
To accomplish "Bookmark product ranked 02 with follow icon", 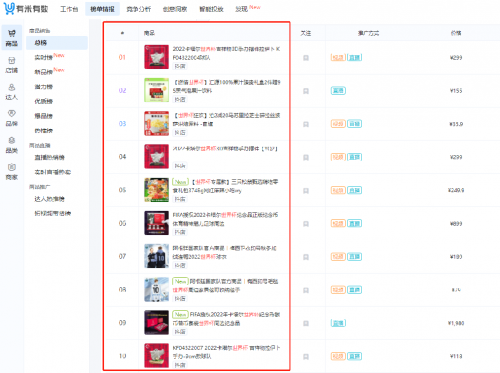I will coord(306,91).
